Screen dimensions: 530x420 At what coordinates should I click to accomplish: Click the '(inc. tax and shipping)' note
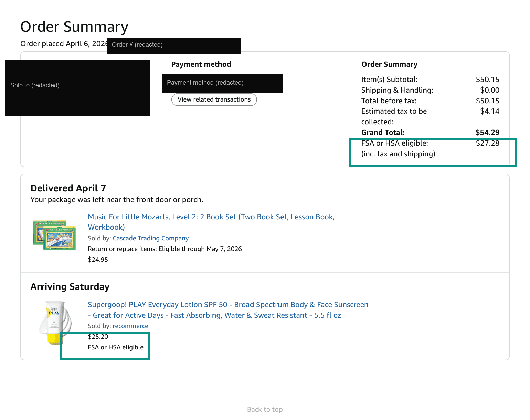[398, 154]
